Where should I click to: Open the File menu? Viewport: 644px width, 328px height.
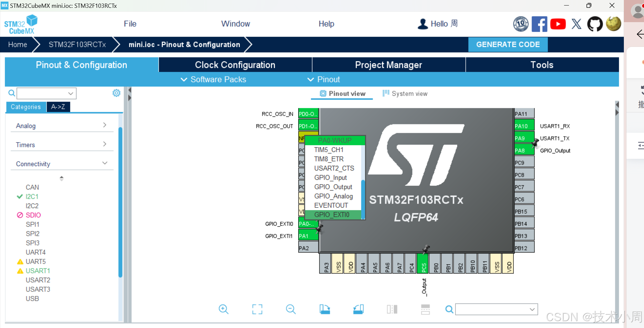pyautogui.click(x=130, y=24)
